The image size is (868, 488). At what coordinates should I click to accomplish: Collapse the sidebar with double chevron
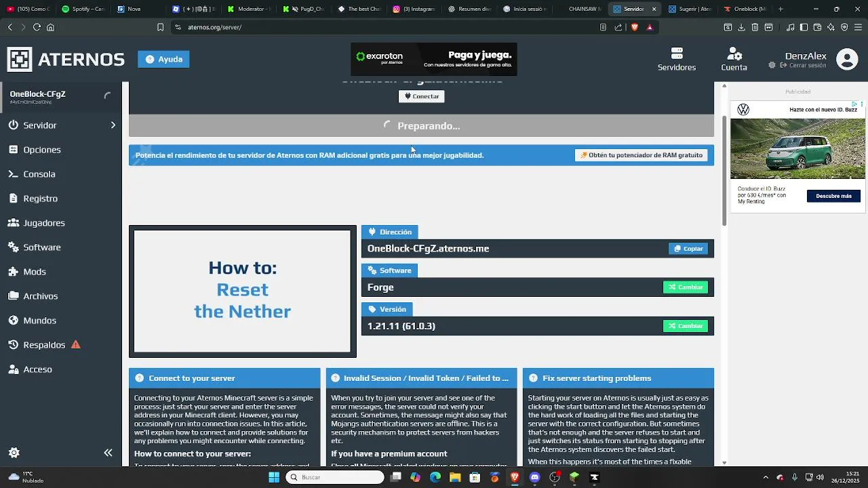[x=108, y=453]
